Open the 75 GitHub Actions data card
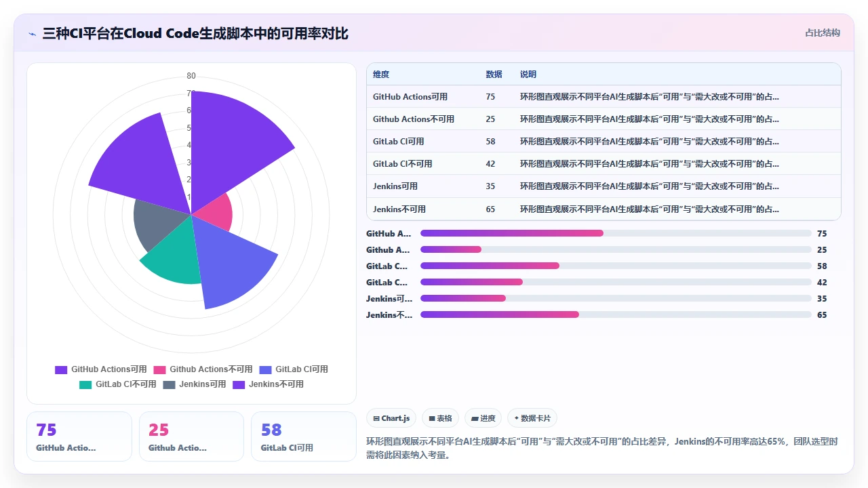The width and height of the screenshot is (868, 488). coord(79,436)
